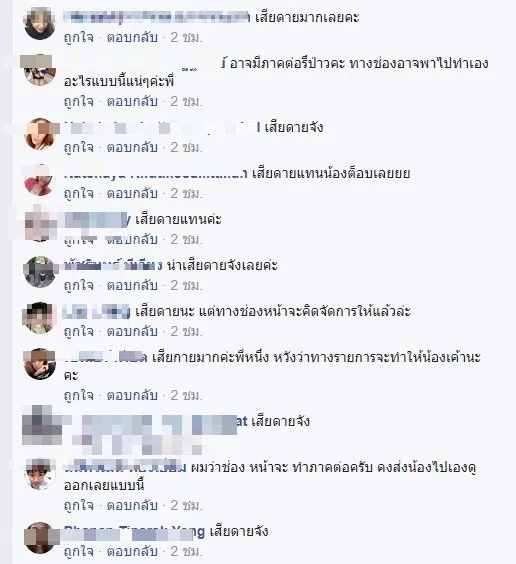Open avatar beside น่าเสียดายจังเลยค่ะ comment
This screenshot has width=516, height=564.
pos(40,272)
